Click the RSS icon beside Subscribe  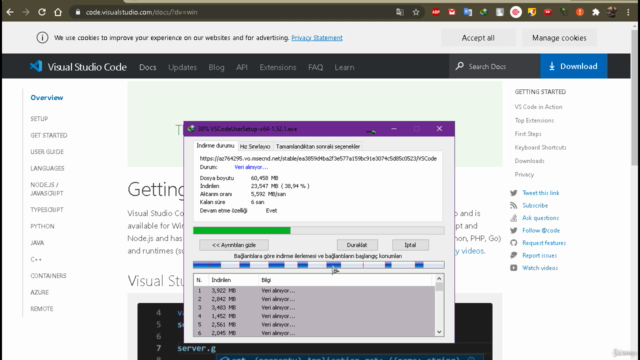pyautogui.click(x=513, y=205)
